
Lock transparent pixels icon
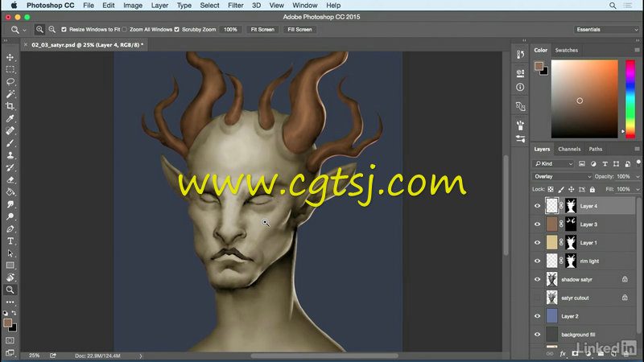[x=551, y=189]
